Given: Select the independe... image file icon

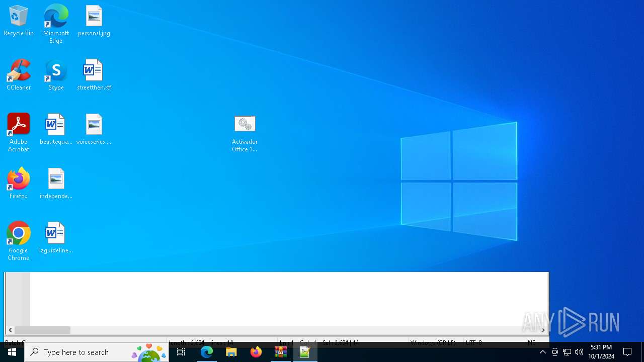Looking at the screenshot, I should 56,184.
